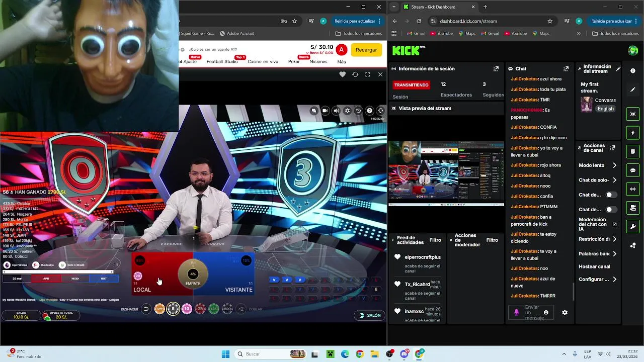Show hidden system tray icons

click(x=563, y=354)
